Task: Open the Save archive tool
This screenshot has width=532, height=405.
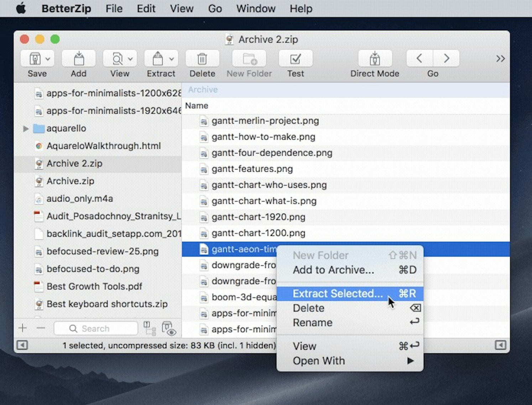Action: coord(35,59)
